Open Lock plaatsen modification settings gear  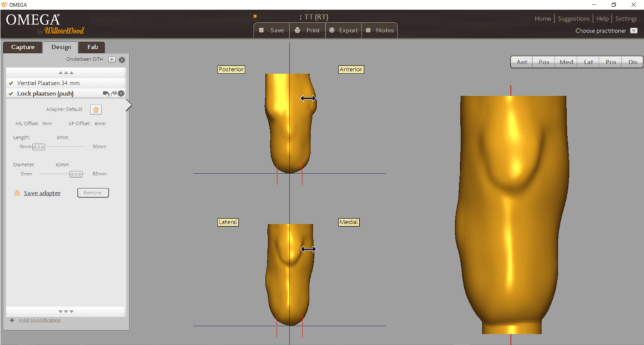click(x=121, y=94)
